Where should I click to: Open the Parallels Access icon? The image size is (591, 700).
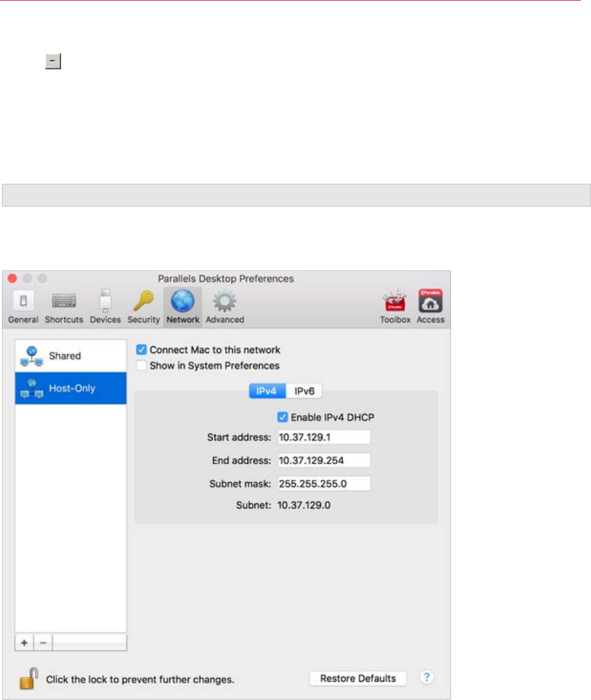[430, 307]
